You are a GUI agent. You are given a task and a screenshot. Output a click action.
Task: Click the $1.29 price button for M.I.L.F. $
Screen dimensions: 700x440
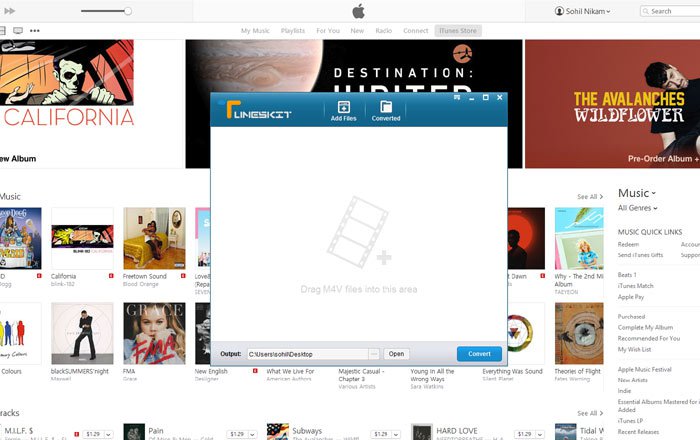[93, 434]
